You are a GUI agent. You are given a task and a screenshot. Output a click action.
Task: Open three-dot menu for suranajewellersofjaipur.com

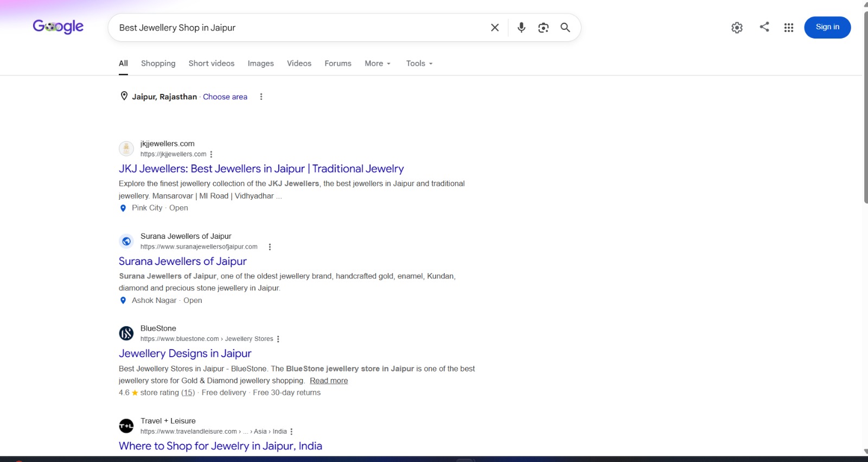pos(270,246)
